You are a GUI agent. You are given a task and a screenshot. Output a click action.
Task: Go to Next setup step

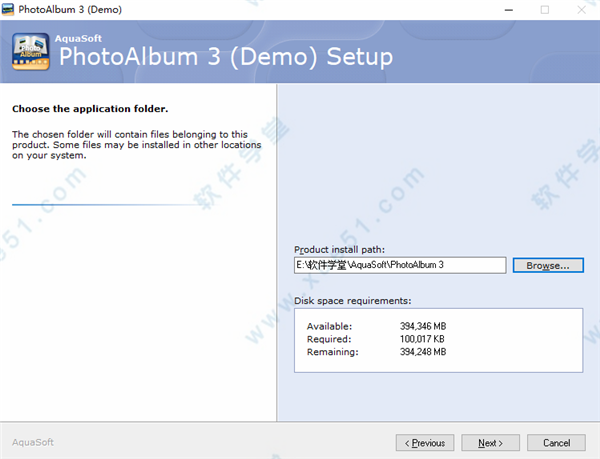tap(490, 443)
